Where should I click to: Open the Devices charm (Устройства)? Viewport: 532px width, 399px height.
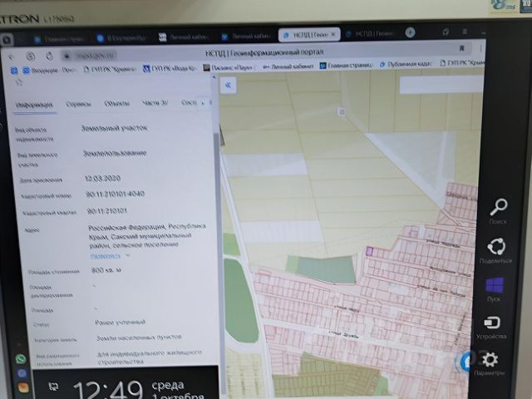[491, 323]
